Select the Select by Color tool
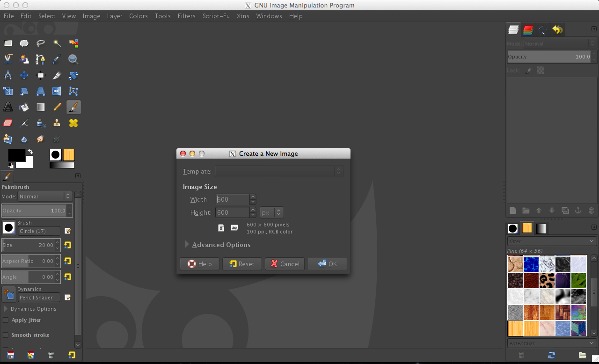 [73, 44]
